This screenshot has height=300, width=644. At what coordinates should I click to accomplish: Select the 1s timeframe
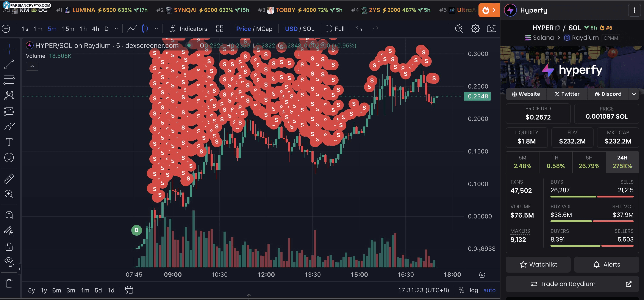(25, 29)
